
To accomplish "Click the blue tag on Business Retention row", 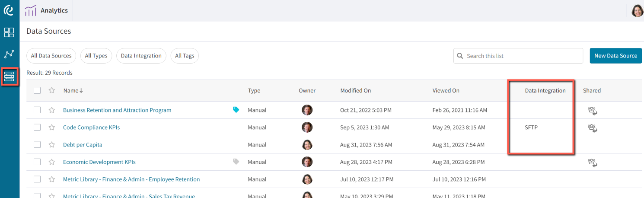I will (x=236, y=110).
